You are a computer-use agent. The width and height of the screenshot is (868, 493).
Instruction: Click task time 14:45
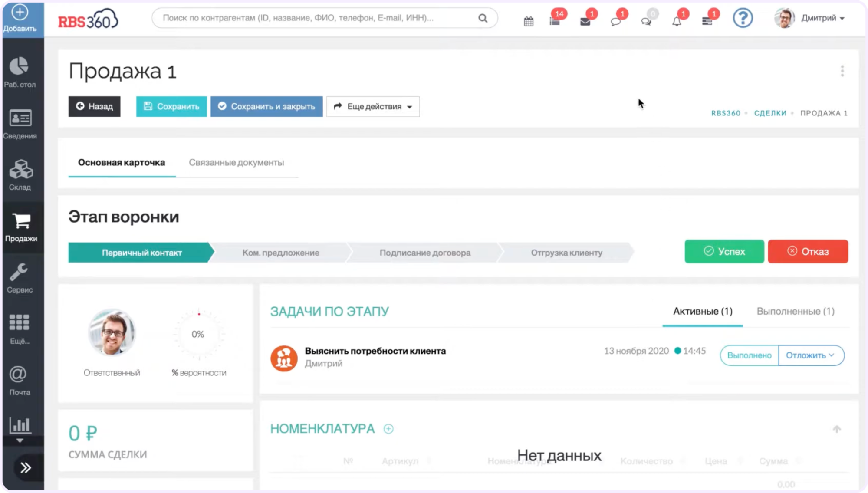(x=694, y=351)
